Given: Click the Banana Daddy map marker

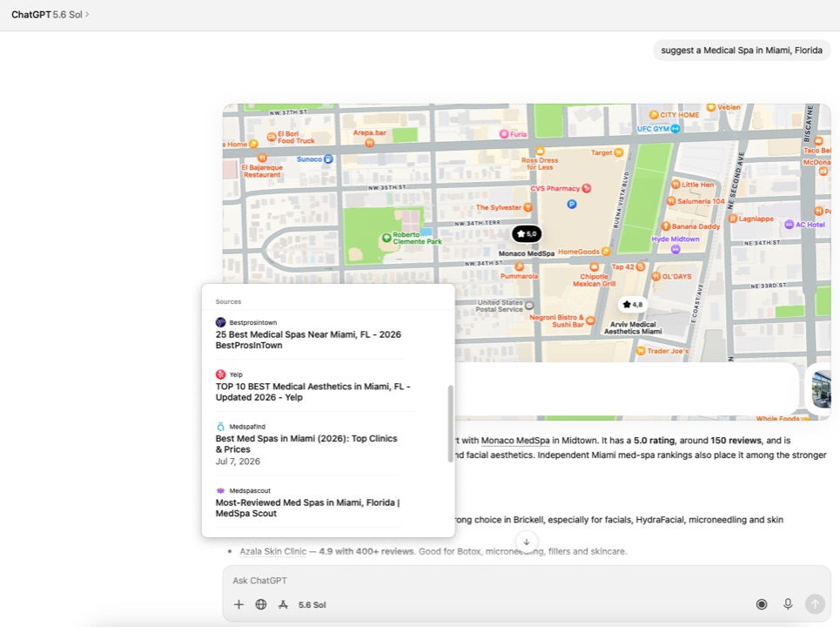Looking at the screenshot, I should [x=665, y=226].
